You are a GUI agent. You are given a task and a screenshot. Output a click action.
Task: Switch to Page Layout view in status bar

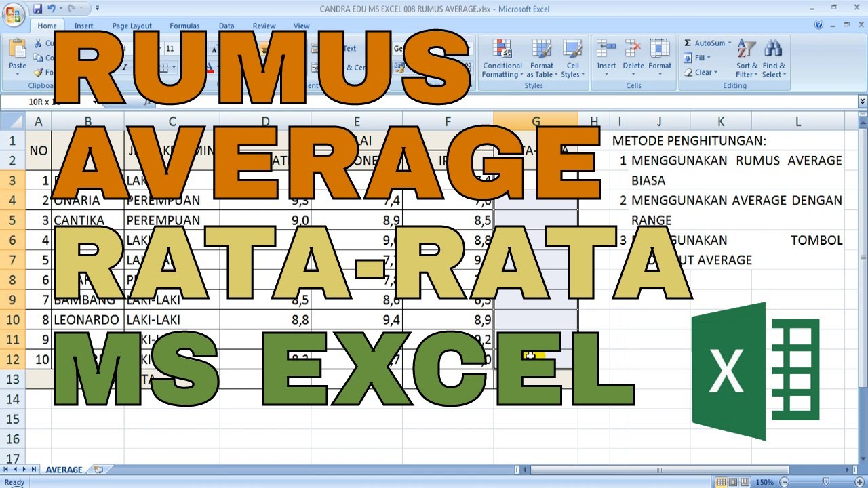tap(732, 482)
